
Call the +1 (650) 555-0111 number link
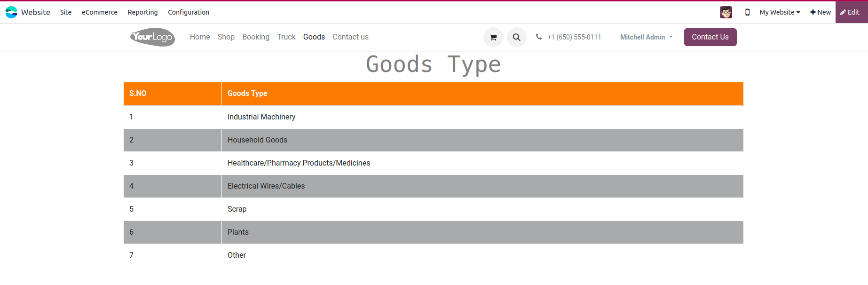(574, 37)
